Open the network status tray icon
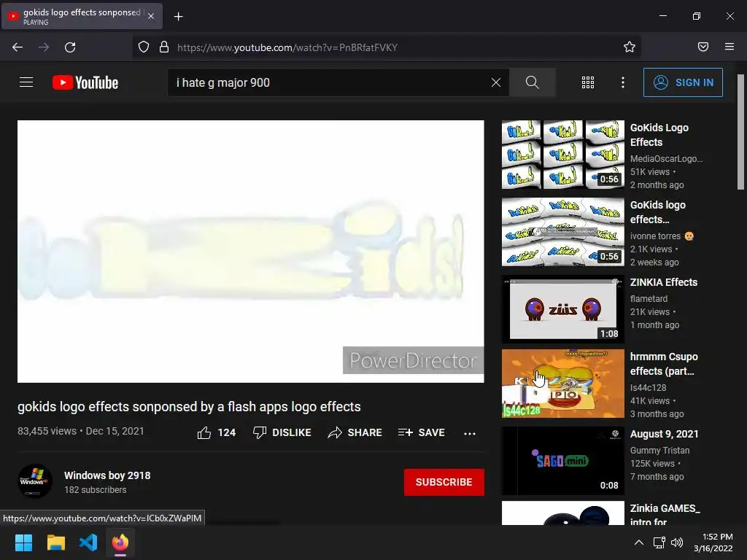This screenshot has height=560, width=747. tap(659, 542)
